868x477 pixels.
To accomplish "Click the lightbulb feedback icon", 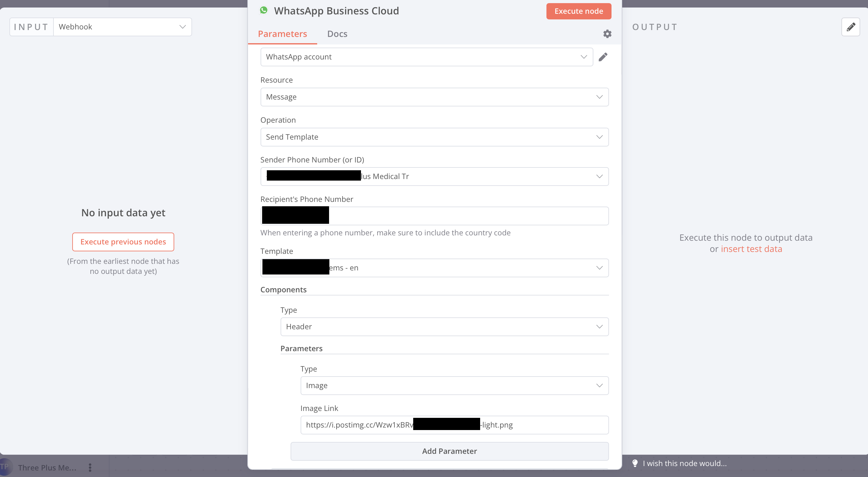I will [635, 463].
